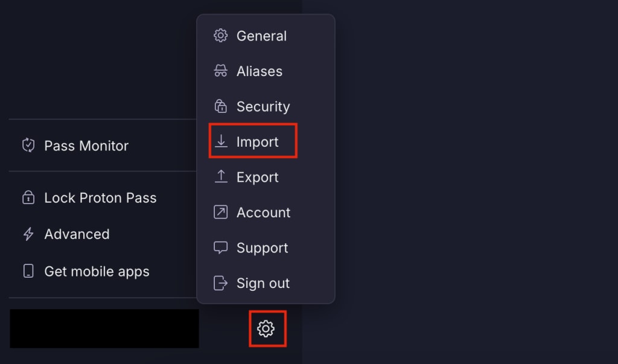
Task: Click the padlock icon beside Lock Proton Pass
Action: tap(28, 197)
